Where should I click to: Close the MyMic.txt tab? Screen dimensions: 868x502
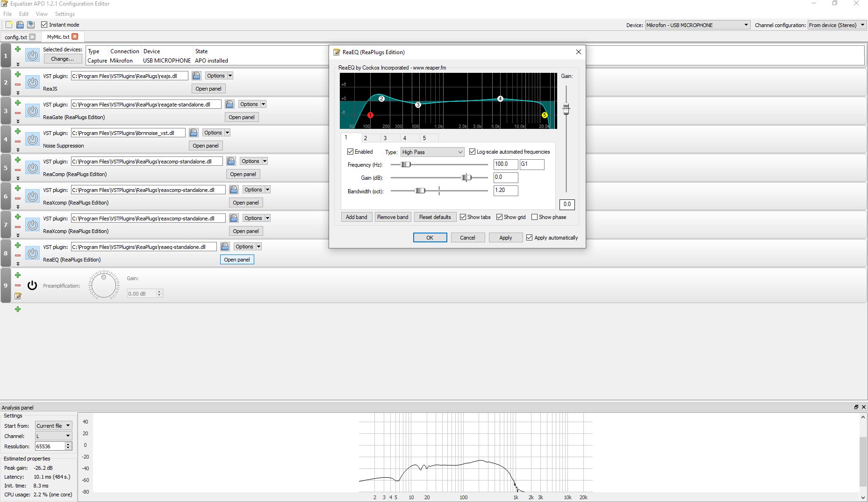pyautogui.click(x=75, y=36)
